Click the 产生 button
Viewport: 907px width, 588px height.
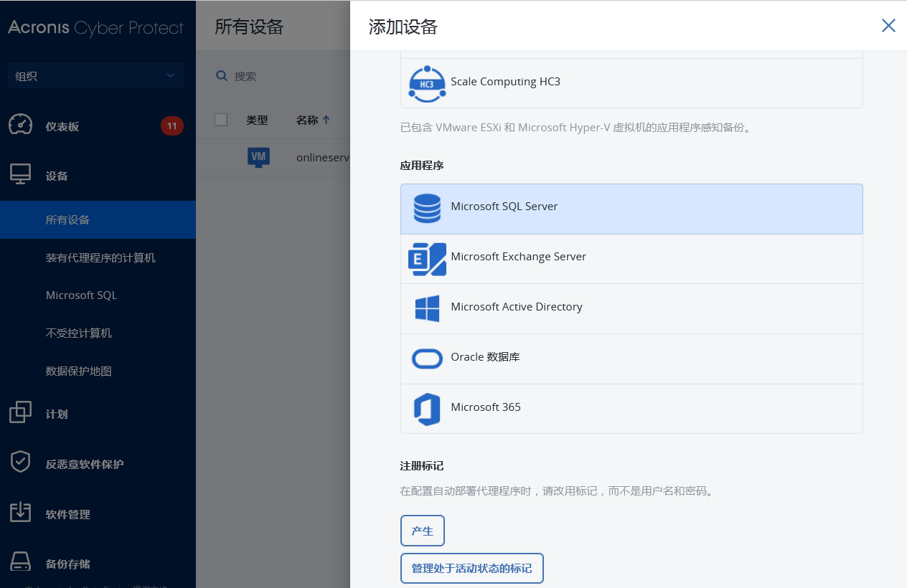click(x=423, y=531)
